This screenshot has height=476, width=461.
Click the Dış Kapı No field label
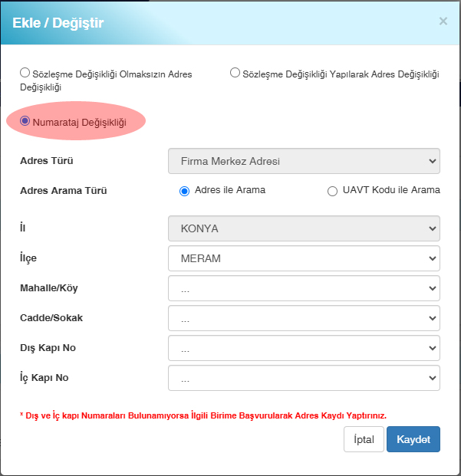coord(48,348)
